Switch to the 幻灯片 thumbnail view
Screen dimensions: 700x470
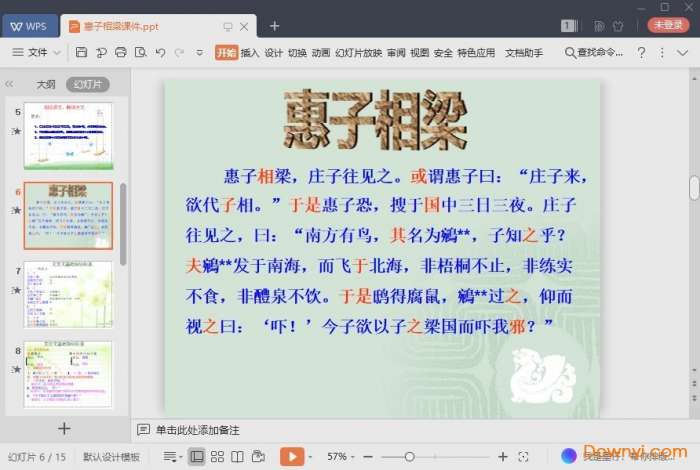(x=88, y=84)
